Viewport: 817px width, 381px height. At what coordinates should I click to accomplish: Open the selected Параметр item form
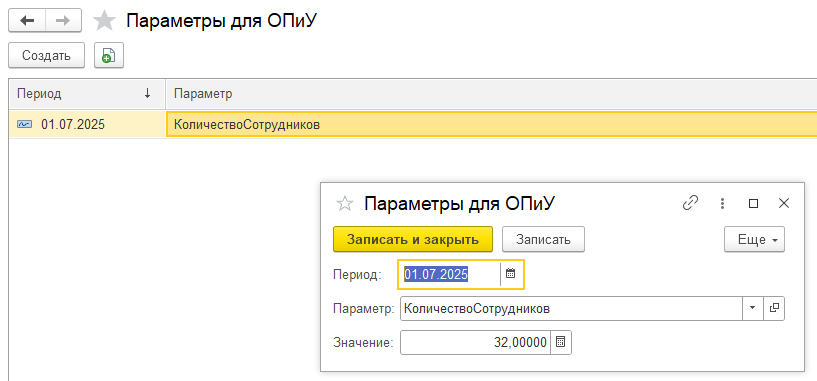point(774,309)
